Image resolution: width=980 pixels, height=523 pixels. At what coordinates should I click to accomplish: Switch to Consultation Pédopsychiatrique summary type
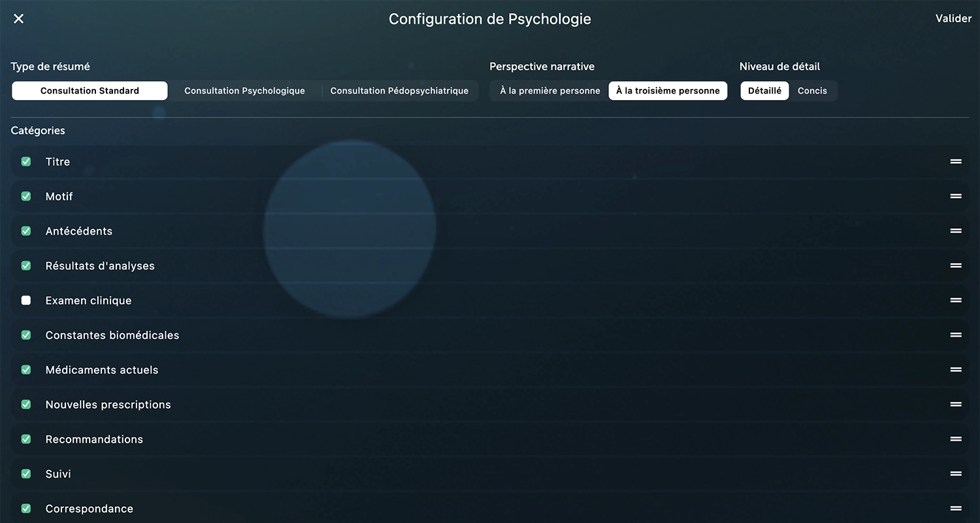tap(399, 90)
